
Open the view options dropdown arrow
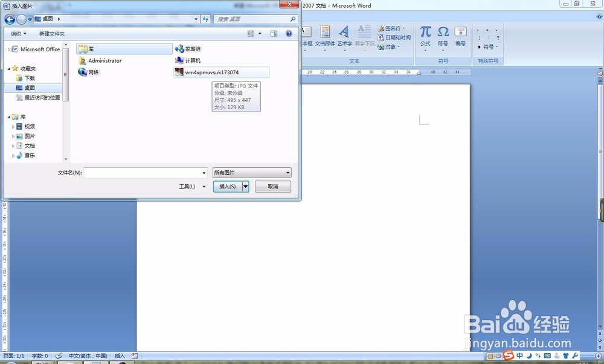click(260, 34)
